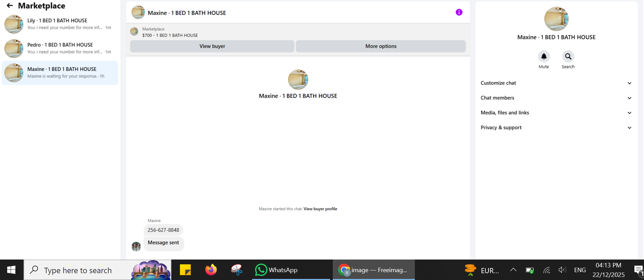Click Maxine's profile thumbnail in right panel
The width and height of the screenshot is (644, 280).
(556, 19)
